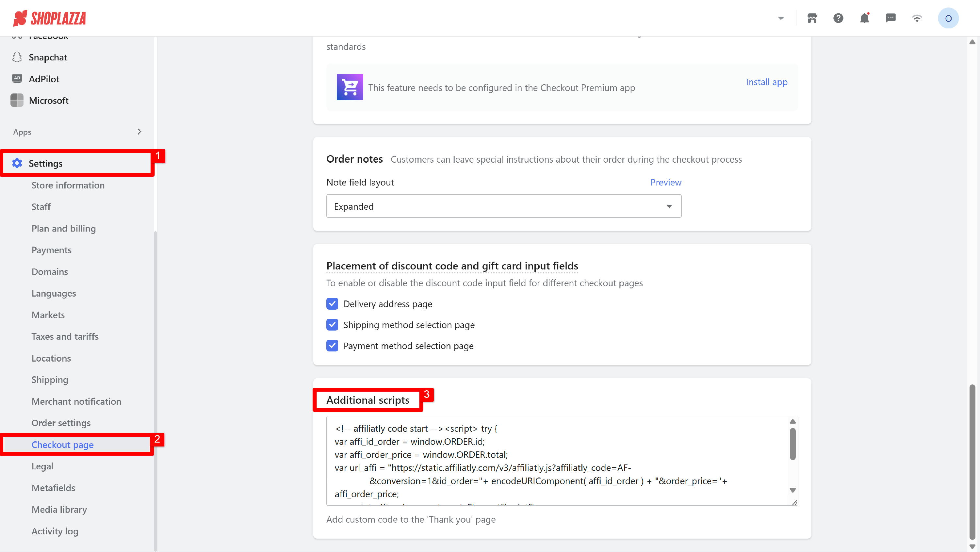Open the Note field layout dropdown
Image resolution: width=980 pixels, height=552 pixels.
(503, 206)
